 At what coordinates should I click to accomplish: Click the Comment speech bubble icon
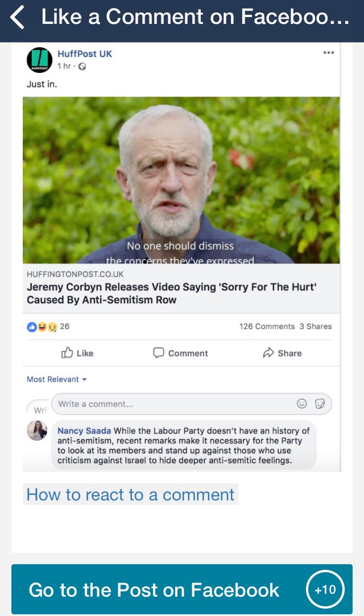[x=159, y=353]
